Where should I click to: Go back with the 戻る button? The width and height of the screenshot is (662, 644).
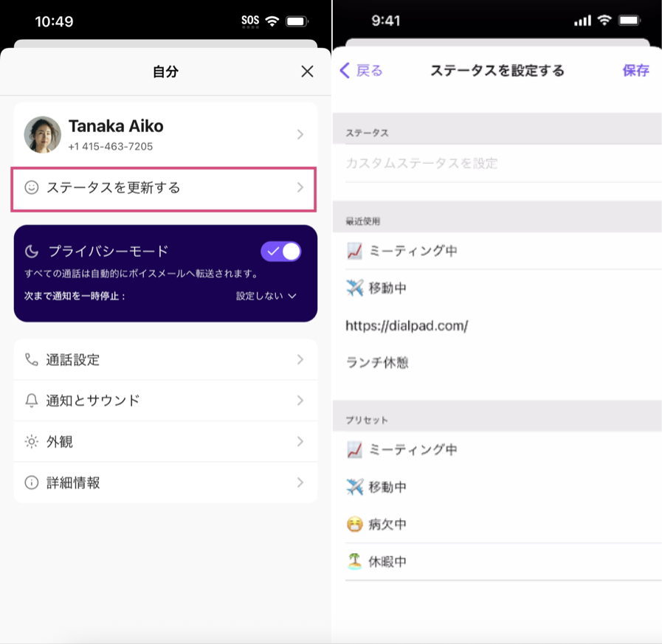pyautogui.click(x=361, y=71)
